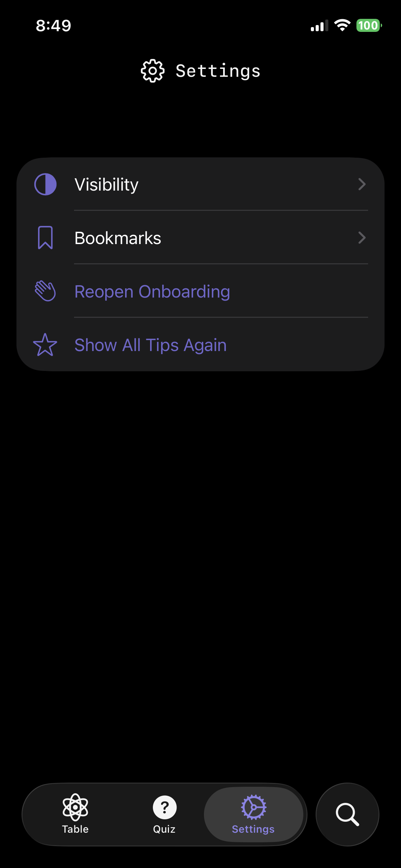Switch to the Quiz tab label
Screen dimensions: 401x868
[x=164, y=829]
